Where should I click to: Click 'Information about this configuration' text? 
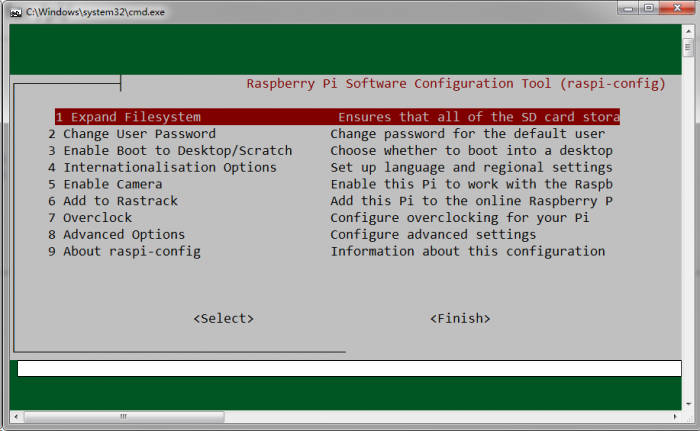point(467,251)
